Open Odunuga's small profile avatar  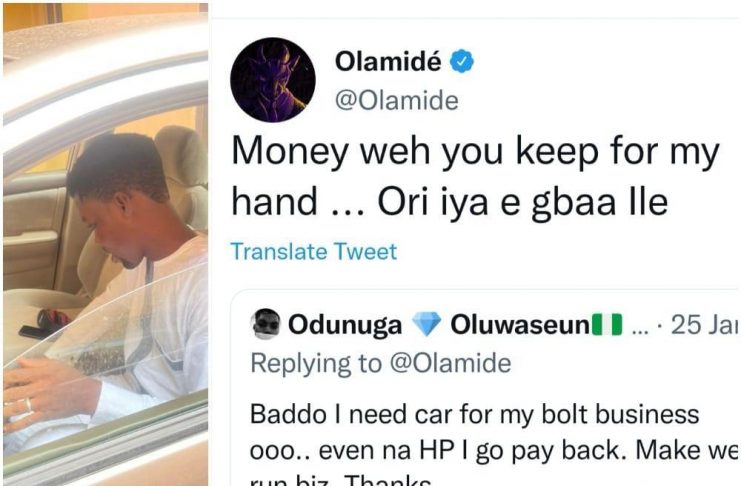(265, 324)
